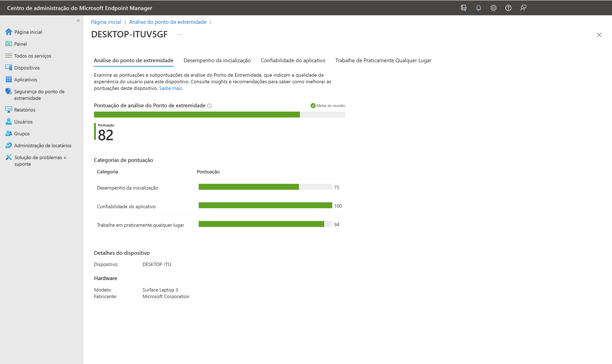
Task: Switch to Confiabilidade do aplicativo tab
Action: tap(293, 60)
